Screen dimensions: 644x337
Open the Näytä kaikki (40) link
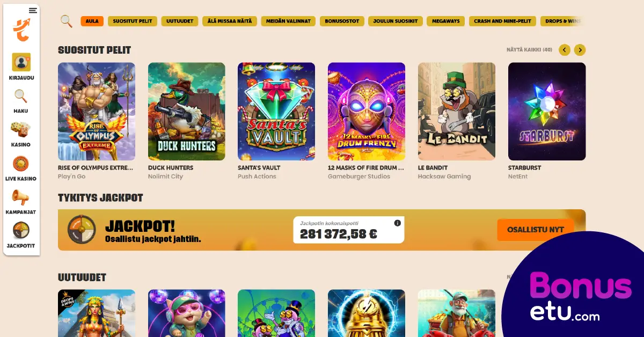pos(529,50)
